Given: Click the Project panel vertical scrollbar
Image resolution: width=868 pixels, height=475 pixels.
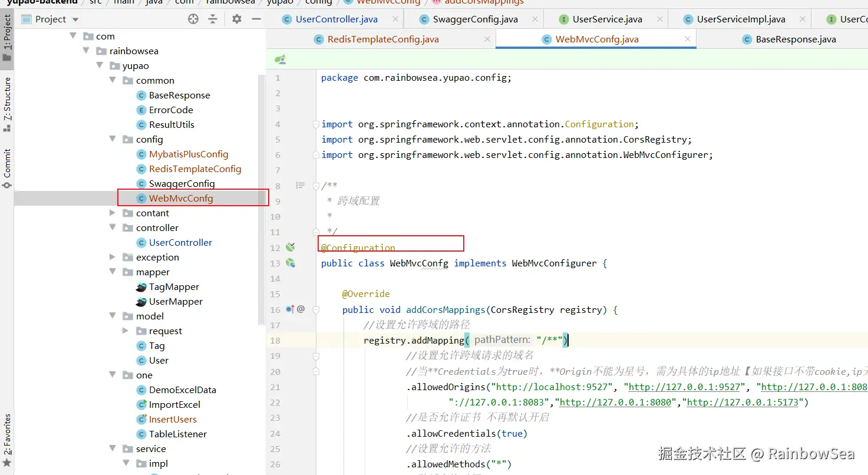Looking at the screenshot, I should [x=262, y=200].
